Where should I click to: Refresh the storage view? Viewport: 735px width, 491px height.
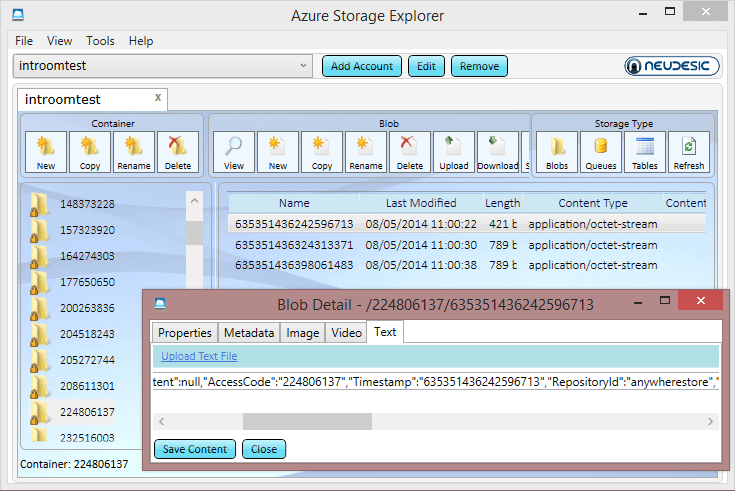[x=689, y=152]
